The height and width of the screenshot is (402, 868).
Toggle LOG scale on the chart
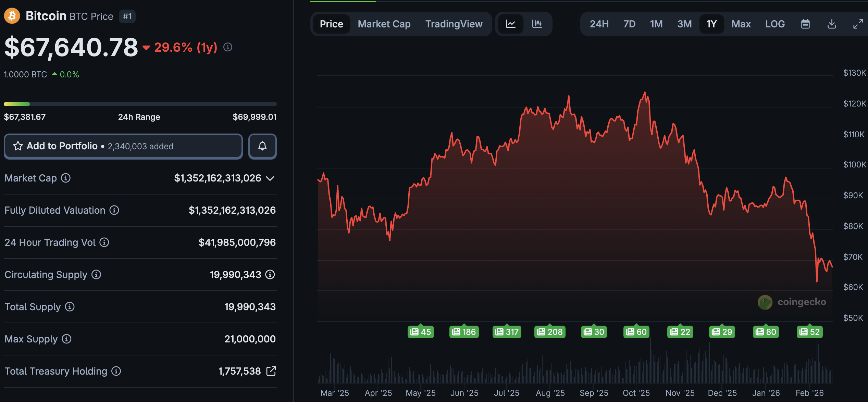pos(775,24)
